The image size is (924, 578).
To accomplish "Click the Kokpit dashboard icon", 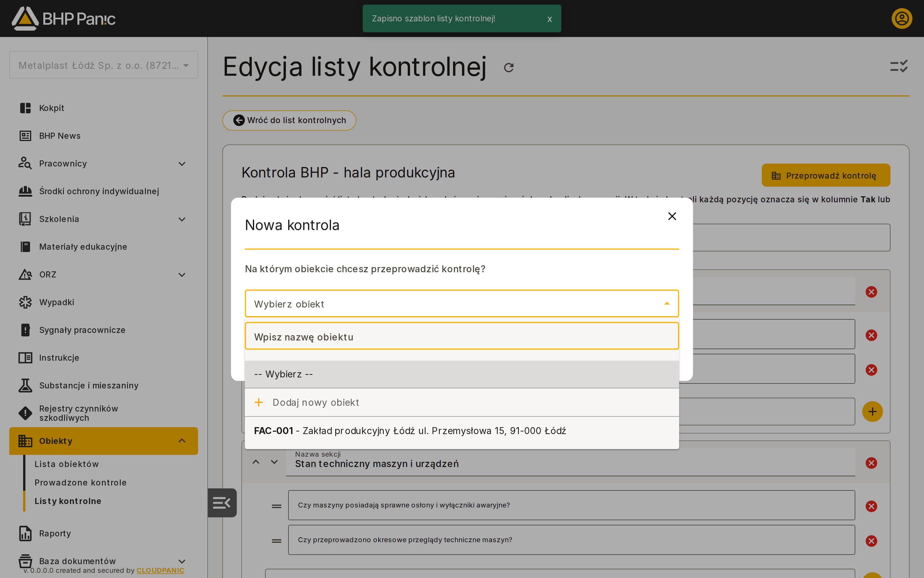I will coord(25,108).
